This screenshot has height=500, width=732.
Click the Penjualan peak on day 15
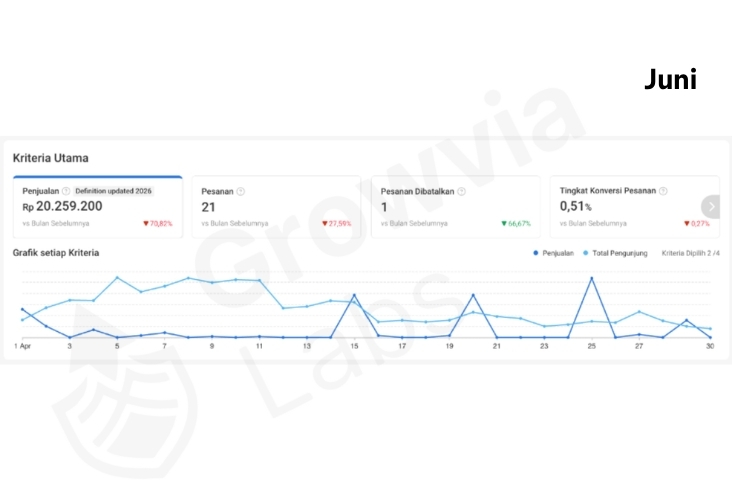click(354, 295)
